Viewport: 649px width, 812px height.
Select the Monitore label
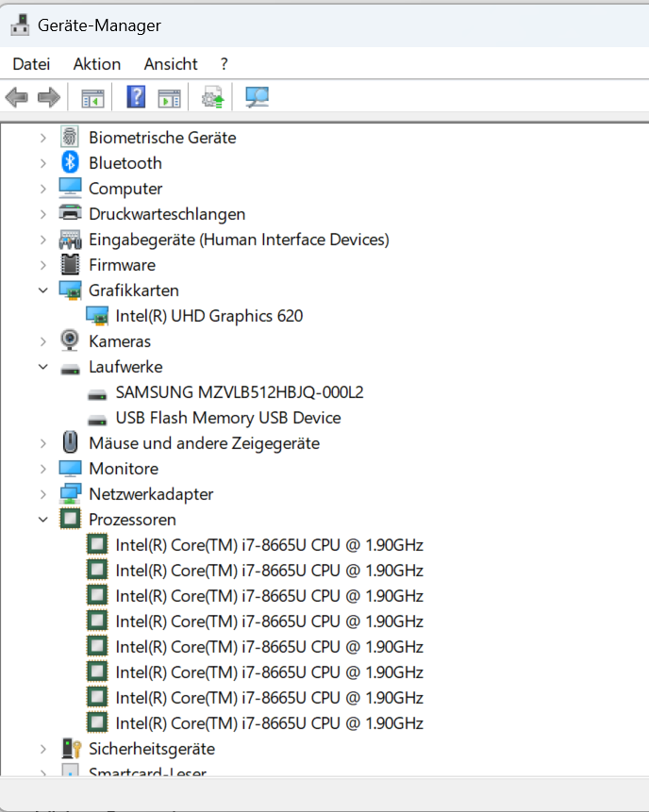124,469
